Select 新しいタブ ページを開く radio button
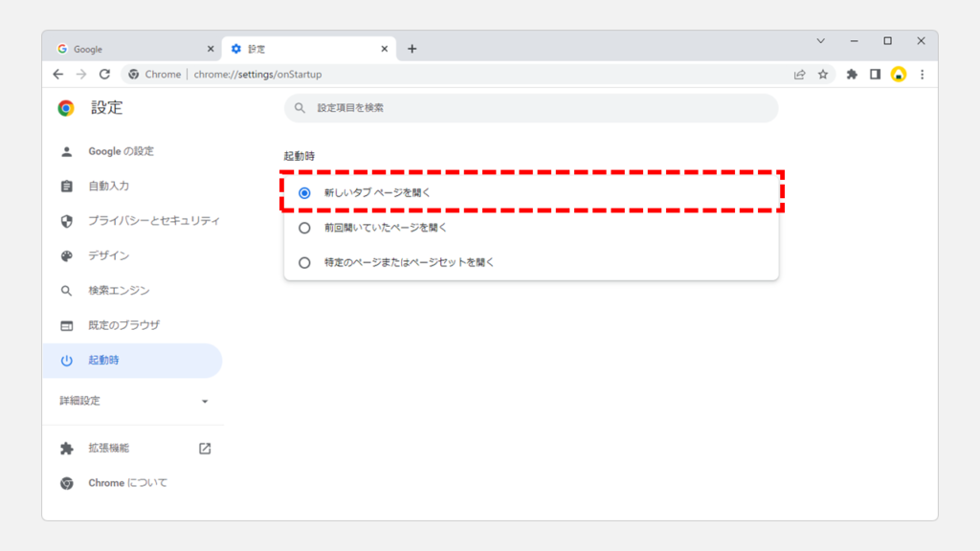980x551 pixels. pyautogui.click(x=304, y=192)
